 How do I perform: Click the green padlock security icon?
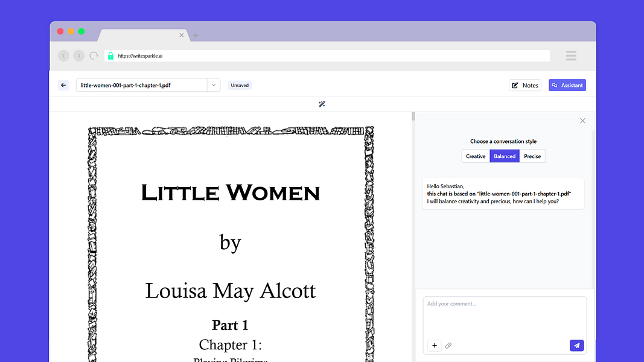[110, 56]
